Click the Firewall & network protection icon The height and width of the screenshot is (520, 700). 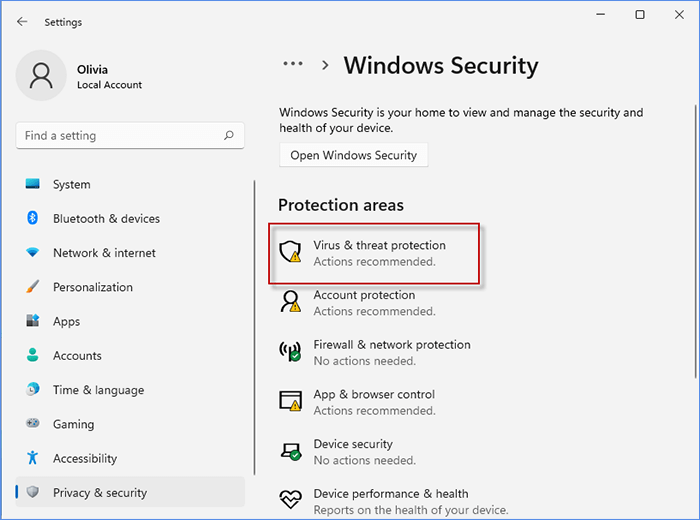(x=291, y=352)
